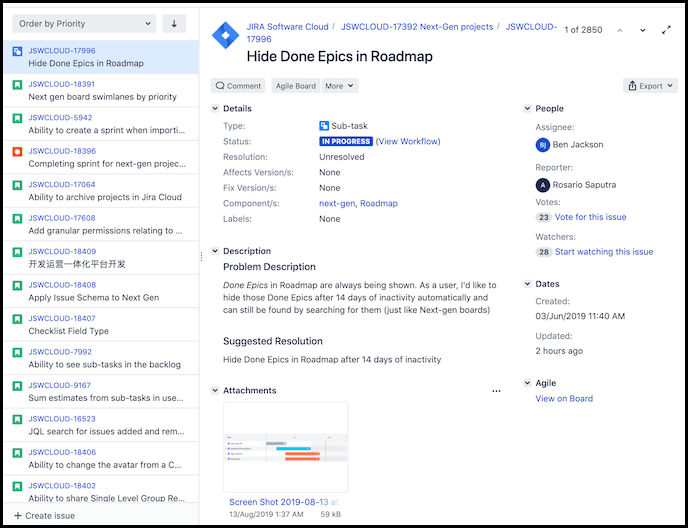Collapse the Description section
Viewport: 688px width, 528px height.
coord(215,251)
